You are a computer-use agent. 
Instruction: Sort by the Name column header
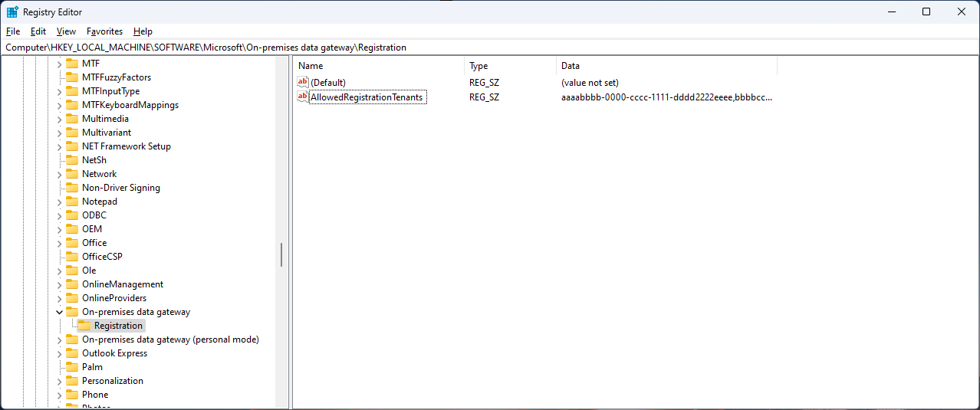(379, 66)
